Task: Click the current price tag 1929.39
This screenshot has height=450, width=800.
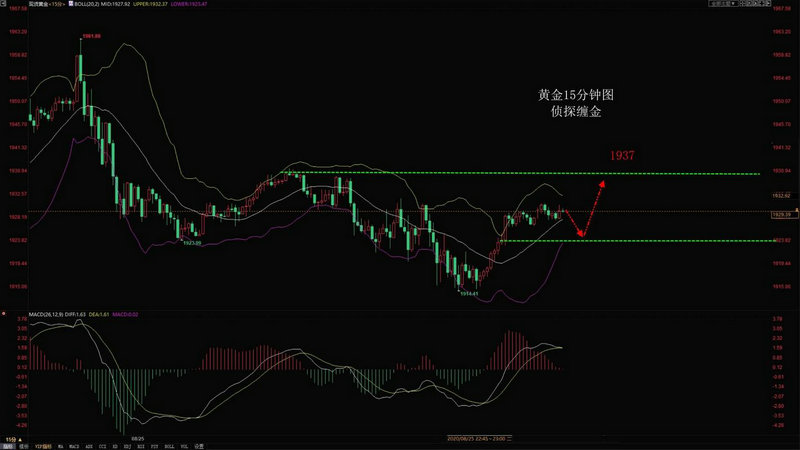Action: (x=784, y=215)
